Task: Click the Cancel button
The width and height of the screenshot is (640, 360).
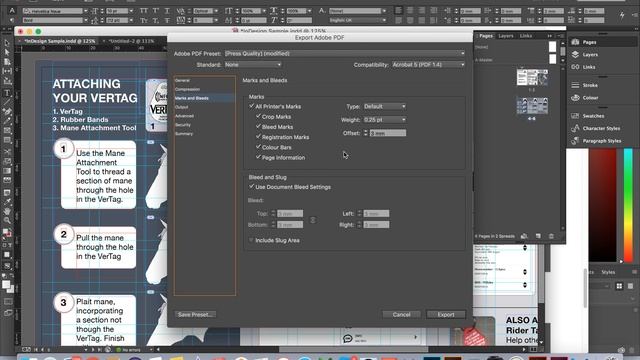Action: click(401, 315)
